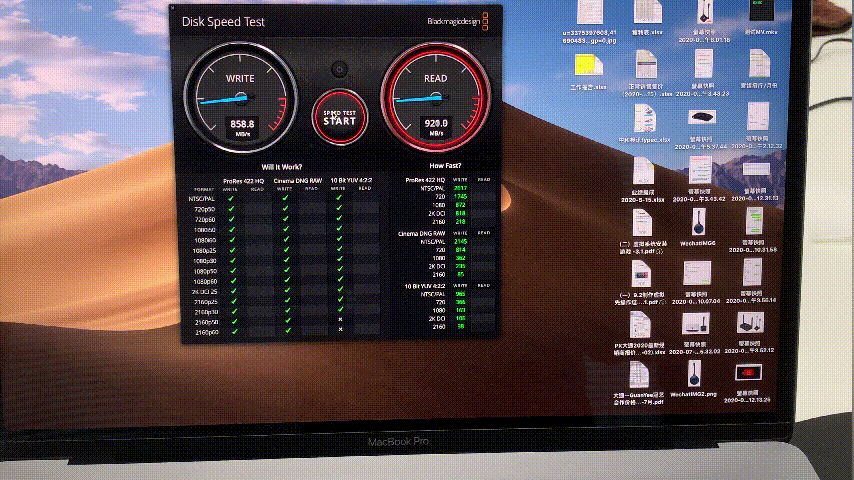Open the settings gear above Start button

point(339,69)
